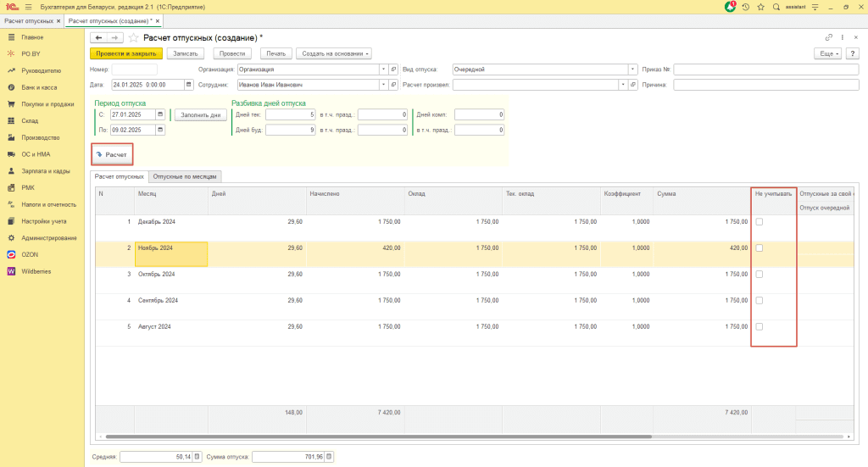Open favorites star in the title bar
868x467 pixels.
point(760,7)
